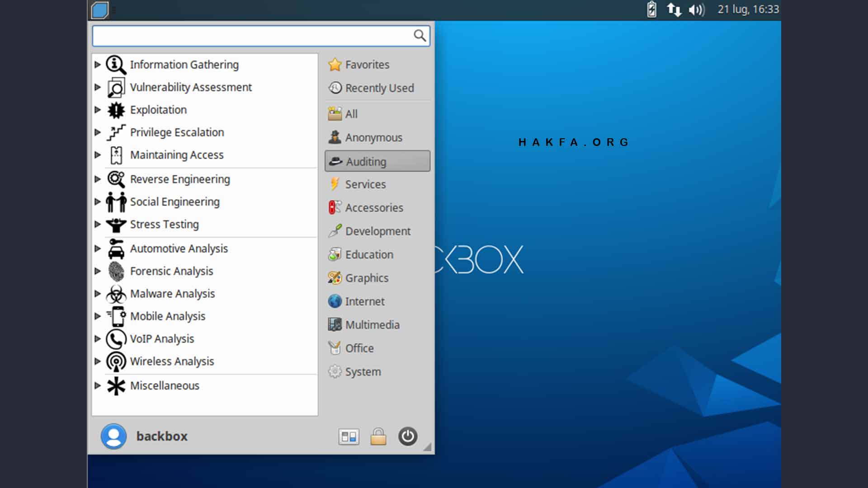Select the All category

tap(377, 114)
